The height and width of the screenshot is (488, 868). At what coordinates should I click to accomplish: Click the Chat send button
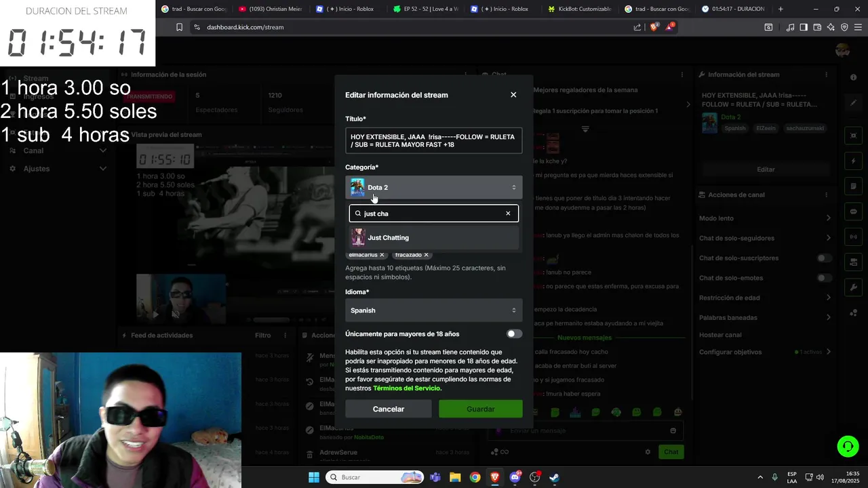671,452
